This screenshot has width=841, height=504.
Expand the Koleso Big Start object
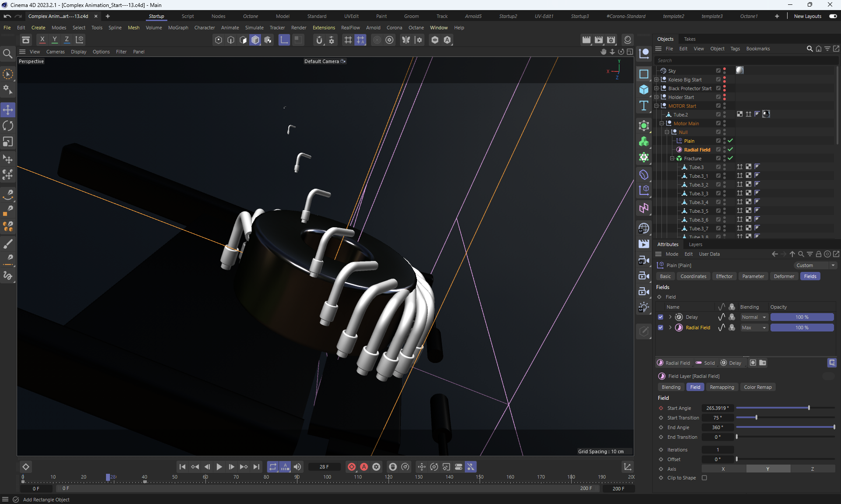pyautogui.click(x=656, y=80)
